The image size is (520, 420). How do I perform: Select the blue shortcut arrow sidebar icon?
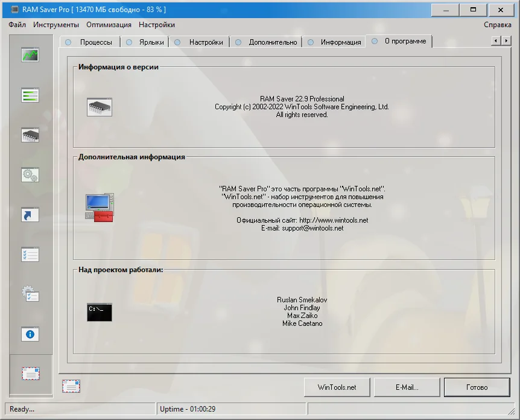30,215
